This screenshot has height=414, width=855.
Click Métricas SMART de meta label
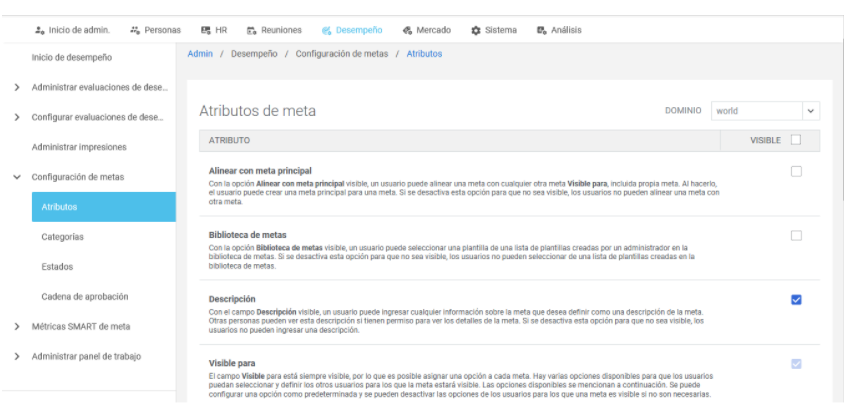pyautogui.click(x=81, y=327)
